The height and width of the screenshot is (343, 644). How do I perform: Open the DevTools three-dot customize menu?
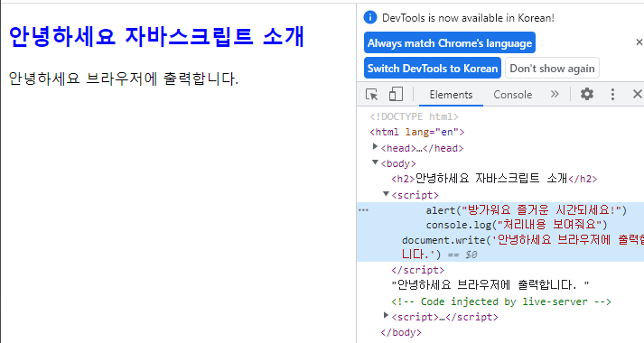point(612,95)
